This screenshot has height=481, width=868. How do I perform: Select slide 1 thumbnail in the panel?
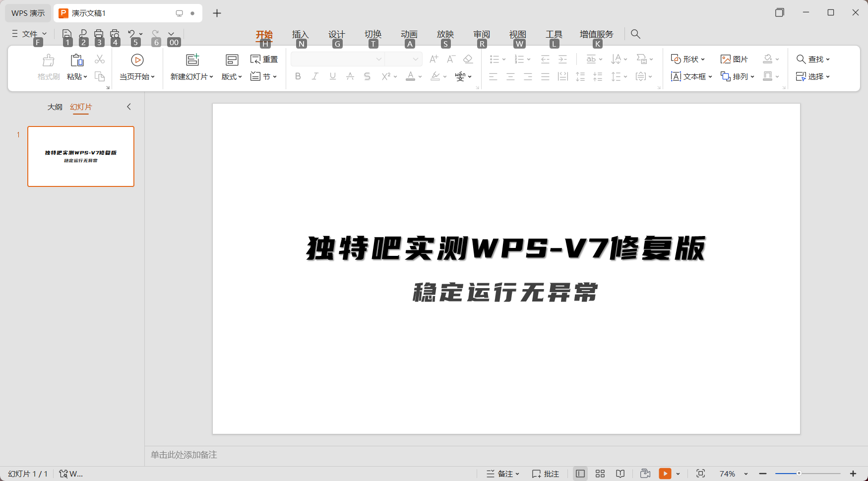80,156
